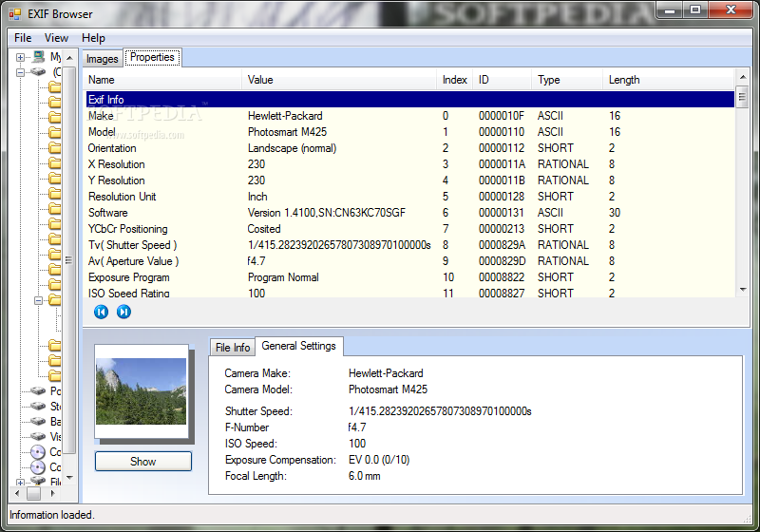
Task: Click the folder tree scroll-down arrow
Action: click(69, 477)
